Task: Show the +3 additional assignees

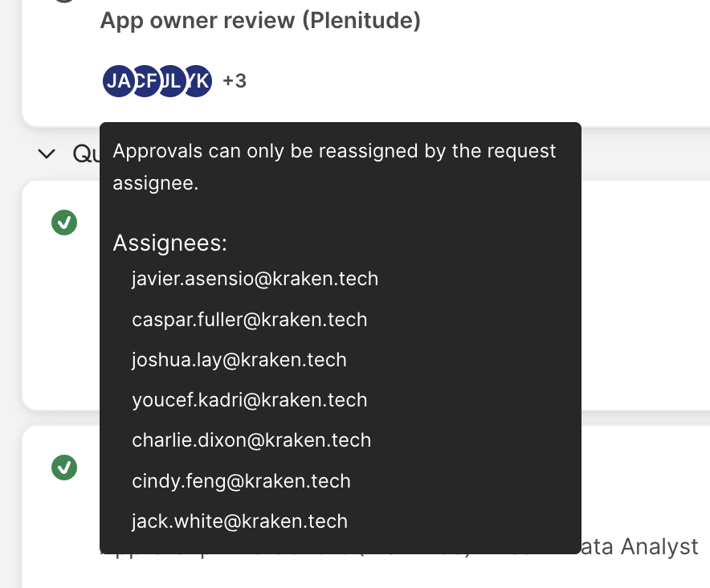Action: tap(235, 81)
